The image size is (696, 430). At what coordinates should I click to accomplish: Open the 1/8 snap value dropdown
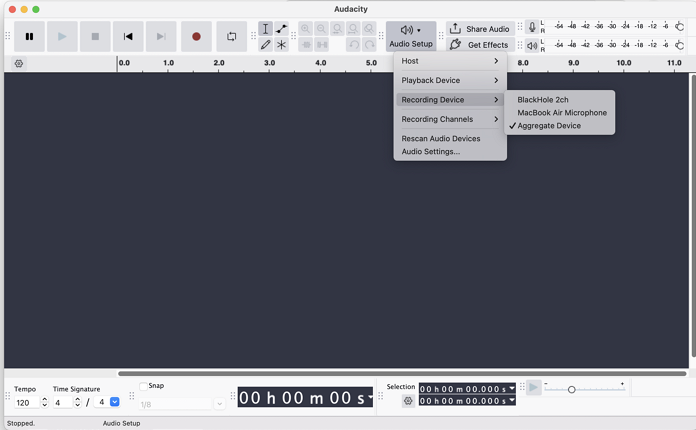pos(219,404)
